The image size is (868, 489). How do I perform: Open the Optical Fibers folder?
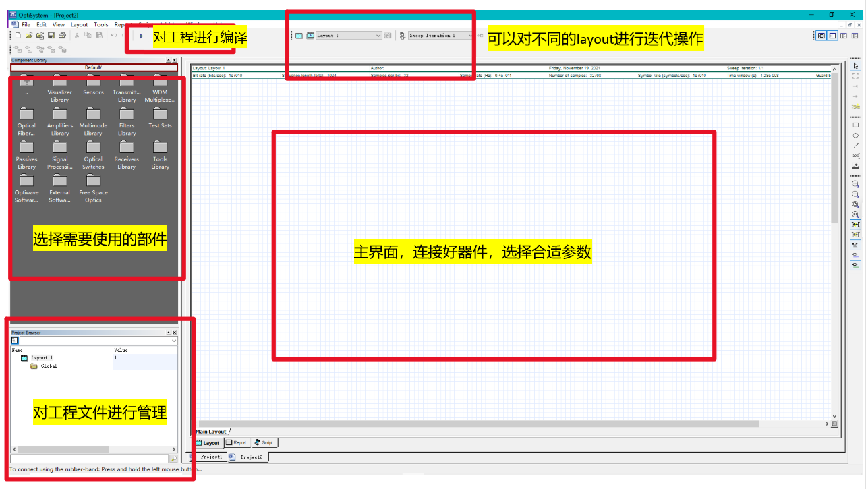pyautogui.click(x=27, y=121)
